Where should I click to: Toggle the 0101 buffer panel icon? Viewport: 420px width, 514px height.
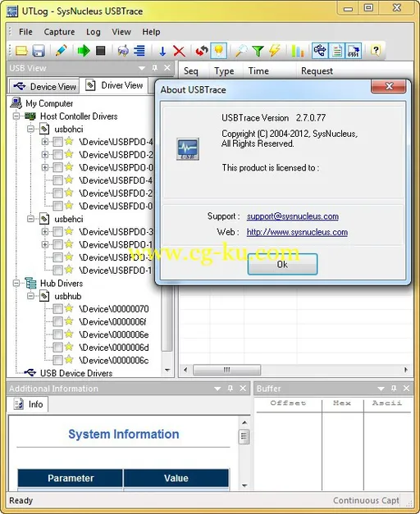coord(354,51)
